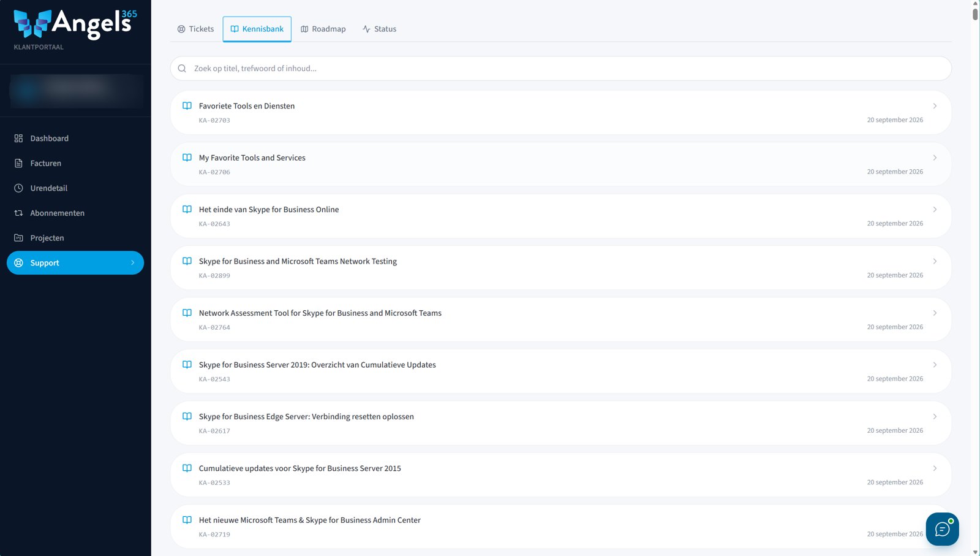The image size is (980, 556).
Task: Open the Roadmap tab
Action: coord(323,29)
